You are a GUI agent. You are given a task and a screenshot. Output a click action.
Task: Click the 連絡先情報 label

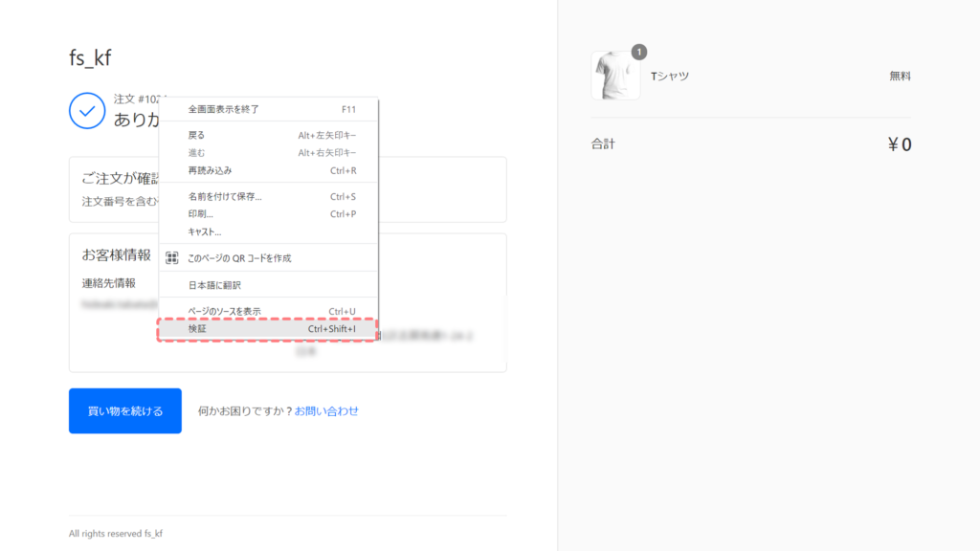tap(109, 283)
